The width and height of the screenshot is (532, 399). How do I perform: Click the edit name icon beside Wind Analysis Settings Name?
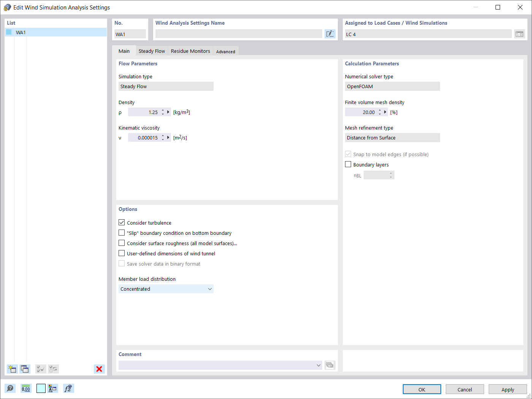(x=330, y=34)
